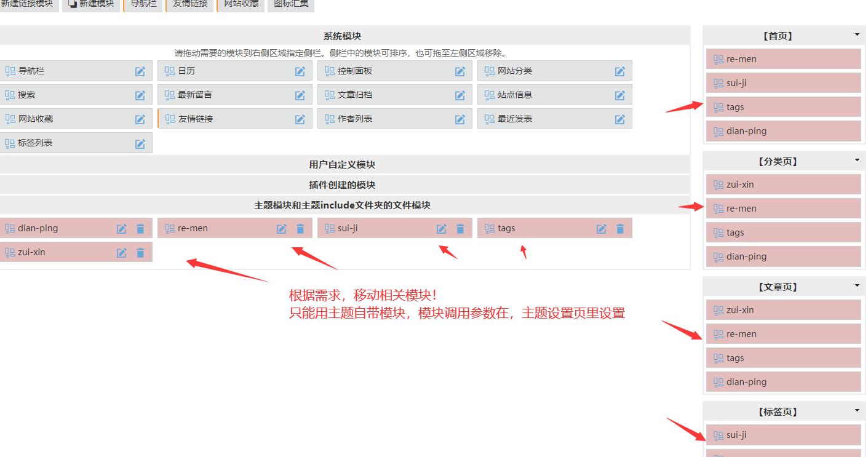Edit the tags theme module
Screen dimensions: 868x457
point(602,229)
